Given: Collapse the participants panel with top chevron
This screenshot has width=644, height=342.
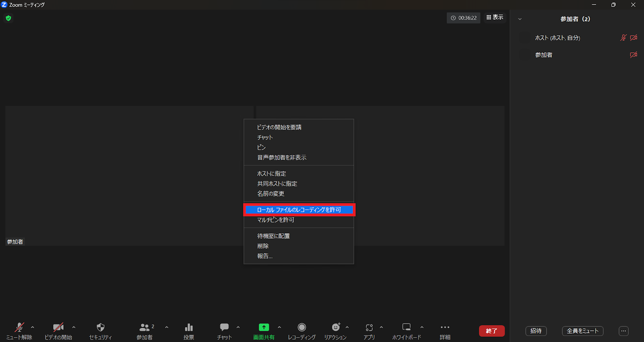Looking at the screenshot, I should (x=520, y=19).
